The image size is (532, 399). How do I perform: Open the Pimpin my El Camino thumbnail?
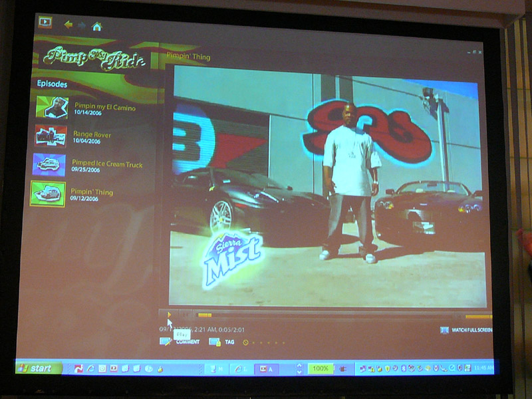(53, 108)
